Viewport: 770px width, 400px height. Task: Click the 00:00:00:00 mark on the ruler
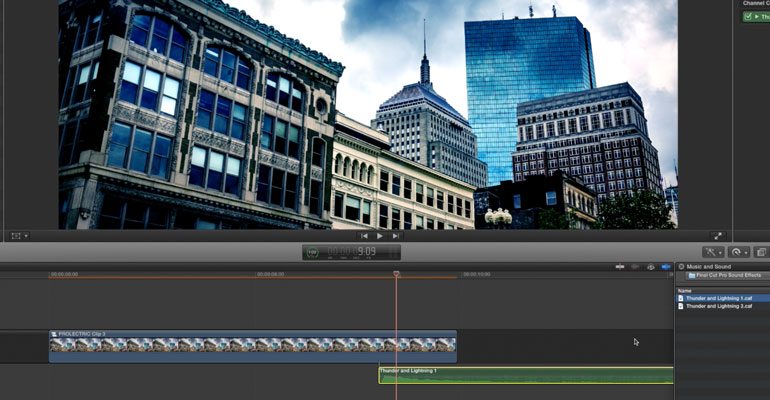coord(64,274)
